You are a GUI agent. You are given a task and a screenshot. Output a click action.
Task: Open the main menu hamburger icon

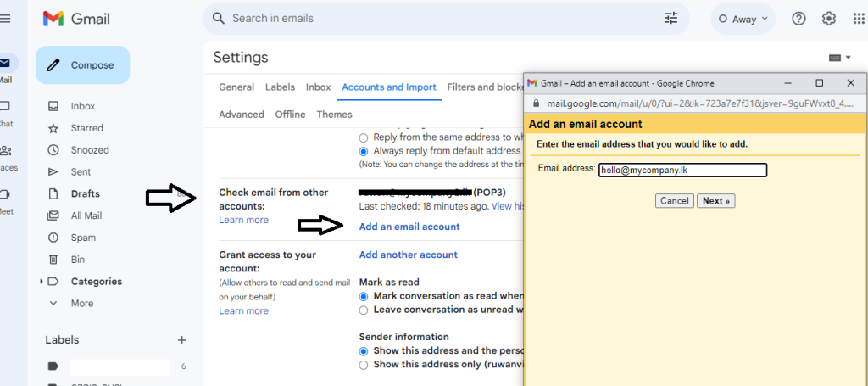tap(5, 19)
